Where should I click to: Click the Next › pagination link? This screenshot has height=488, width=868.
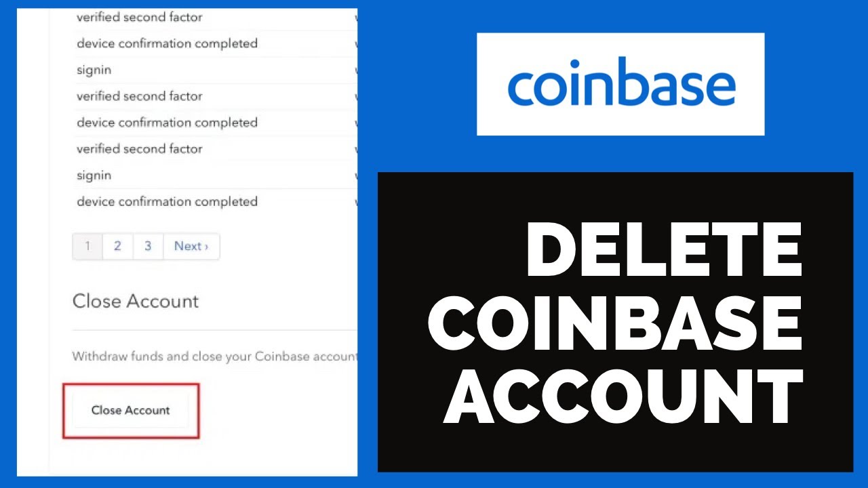click(x=191, y=246)
